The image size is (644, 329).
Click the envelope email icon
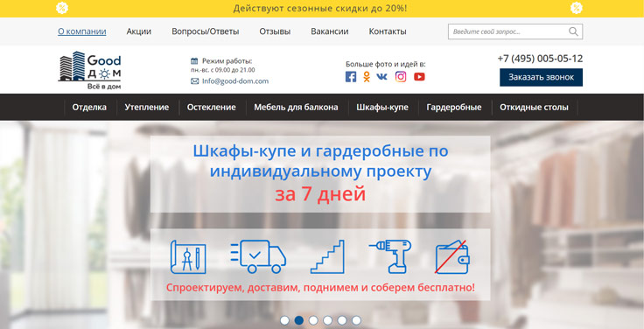(x=194, y=81)
